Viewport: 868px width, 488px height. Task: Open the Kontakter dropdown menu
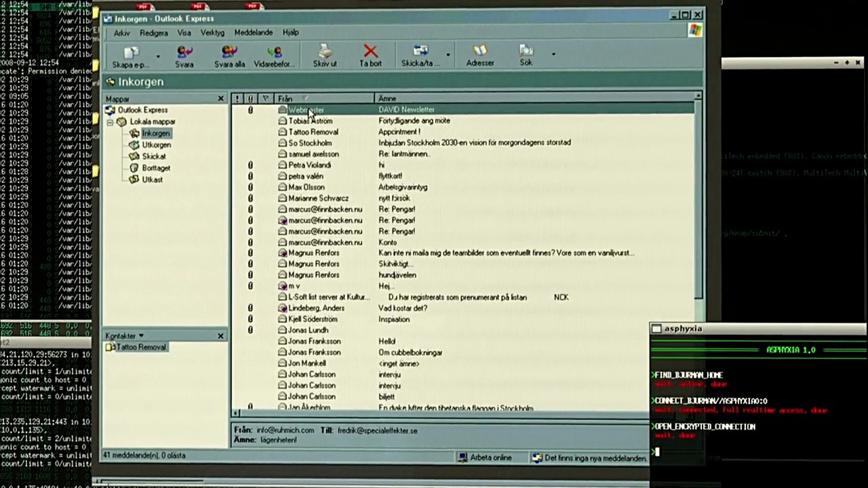(x=125, y=336)
